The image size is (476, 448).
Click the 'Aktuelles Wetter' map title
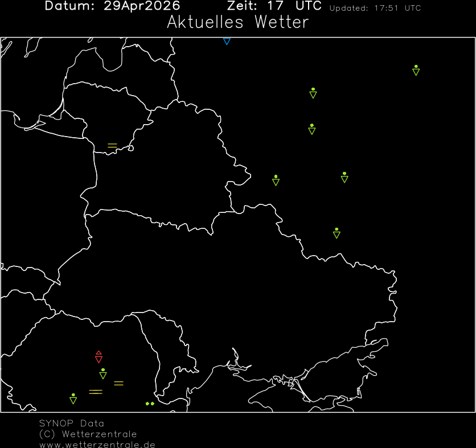[237, 23]
